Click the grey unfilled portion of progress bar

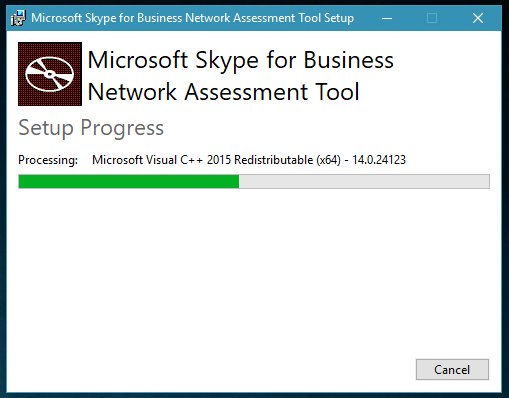coord(364,182)
